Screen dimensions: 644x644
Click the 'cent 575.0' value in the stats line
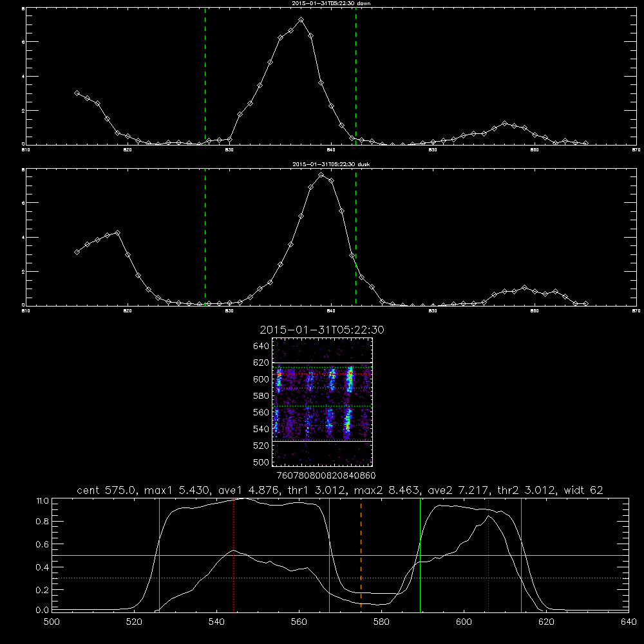click(x=106, y=490)
